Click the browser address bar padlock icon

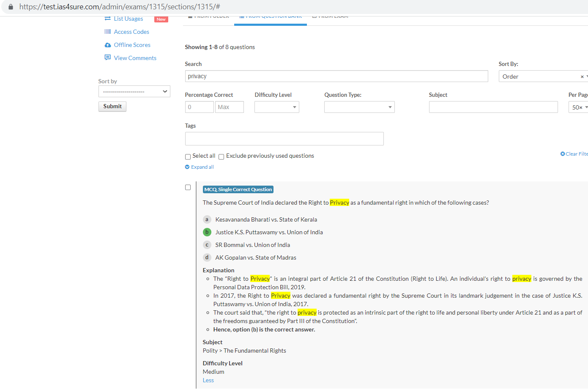point(11,7)
